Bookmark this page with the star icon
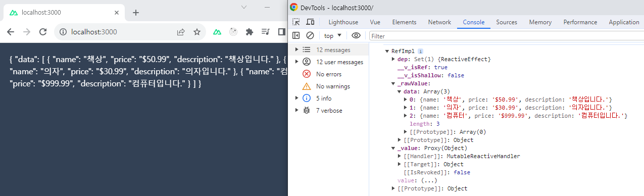This screenshot has width=644, height=196. (196, 32)
